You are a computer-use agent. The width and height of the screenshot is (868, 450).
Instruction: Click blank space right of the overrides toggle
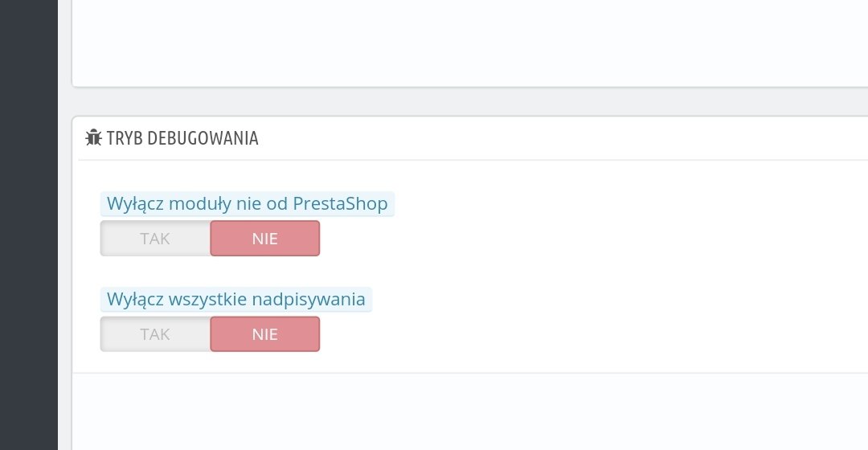(563, 334)
